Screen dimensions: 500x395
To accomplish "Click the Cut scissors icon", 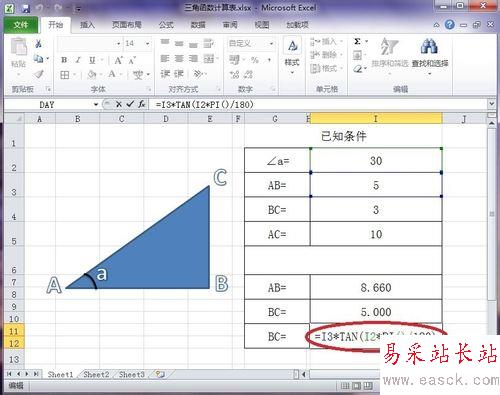I will (x=38, y=44).
